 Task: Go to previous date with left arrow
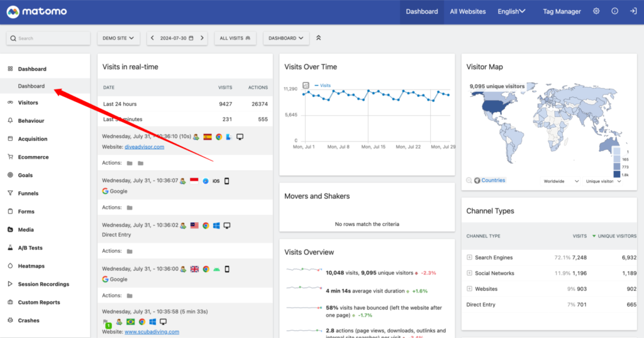pyautogui.click(x=152, y=38)
